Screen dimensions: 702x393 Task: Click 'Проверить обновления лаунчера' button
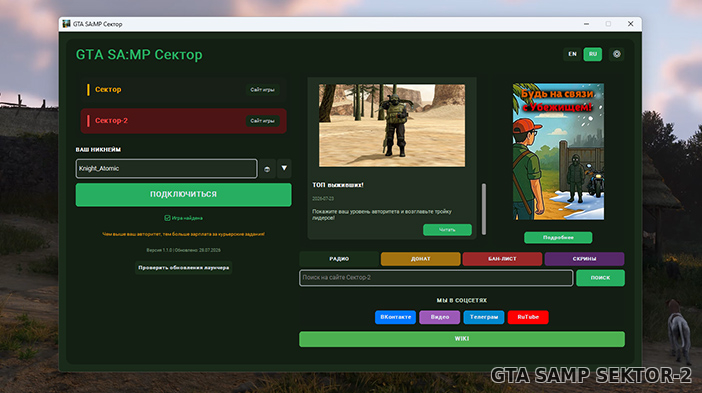click(x=184, y=268)
